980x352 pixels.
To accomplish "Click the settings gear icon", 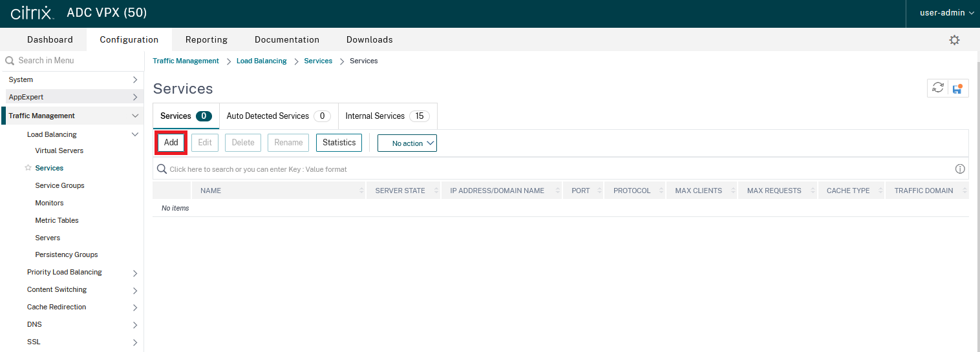I will coord(954,40).
